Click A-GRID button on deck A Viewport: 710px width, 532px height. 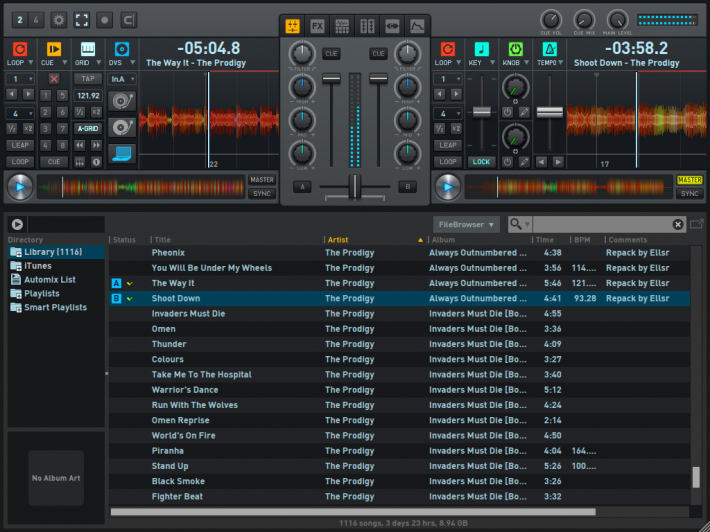(87, 129)
